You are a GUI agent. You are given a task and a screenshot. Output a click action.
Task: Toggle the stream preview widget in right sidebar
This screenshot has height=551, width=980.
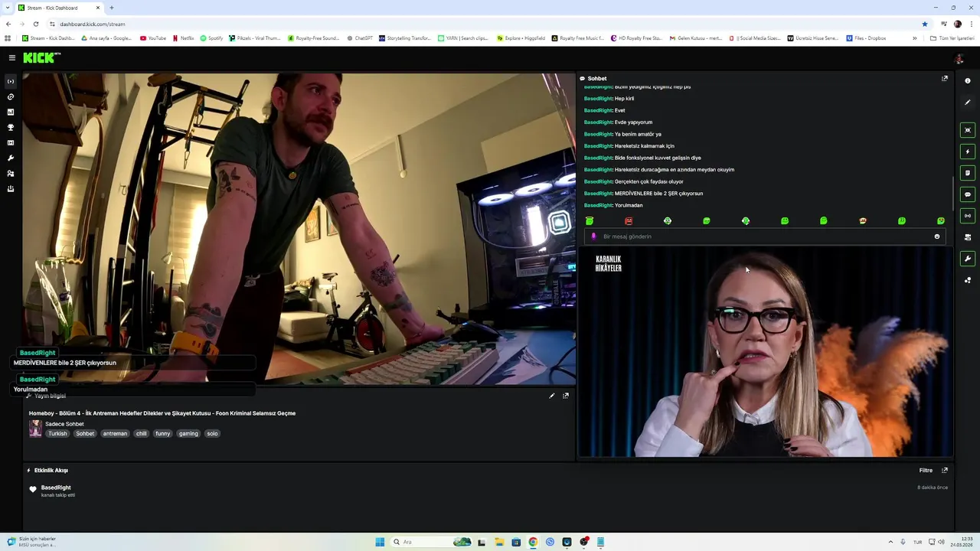tap(968, 130)
